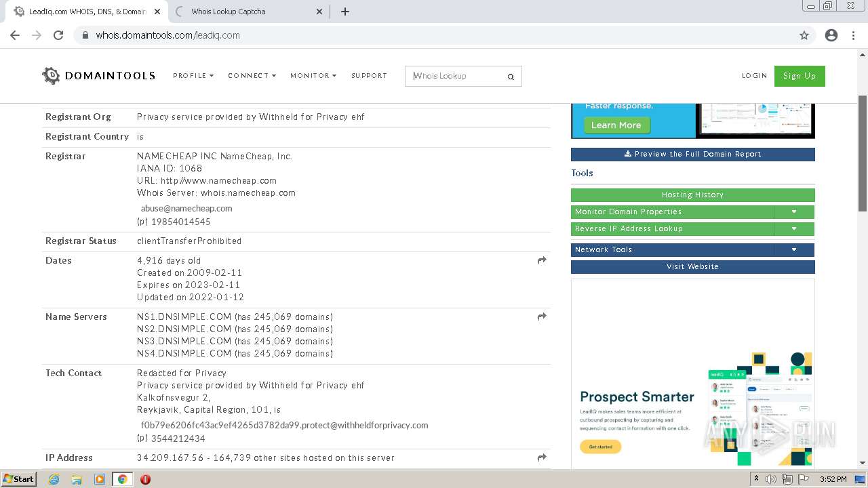
Task: Show hidden tray icons arrow
Action: (756, 479)
